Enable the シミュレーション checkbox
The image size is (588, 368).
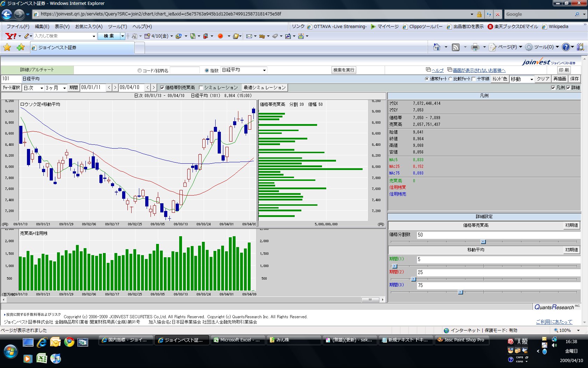pyautogui.click(x=201, y=88)
